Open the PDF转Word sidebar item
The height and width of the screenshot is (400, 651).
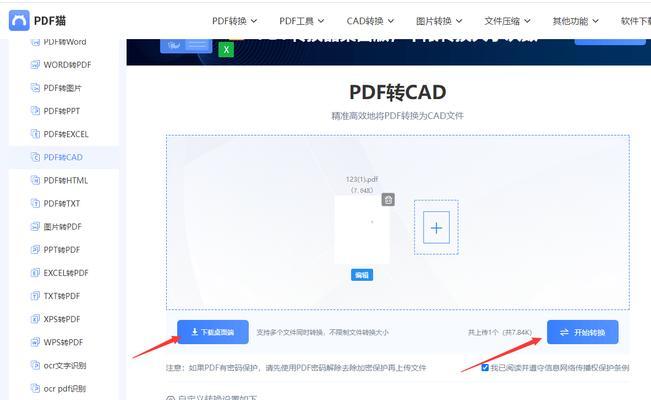pyautogui.click(x=64, y=42)
